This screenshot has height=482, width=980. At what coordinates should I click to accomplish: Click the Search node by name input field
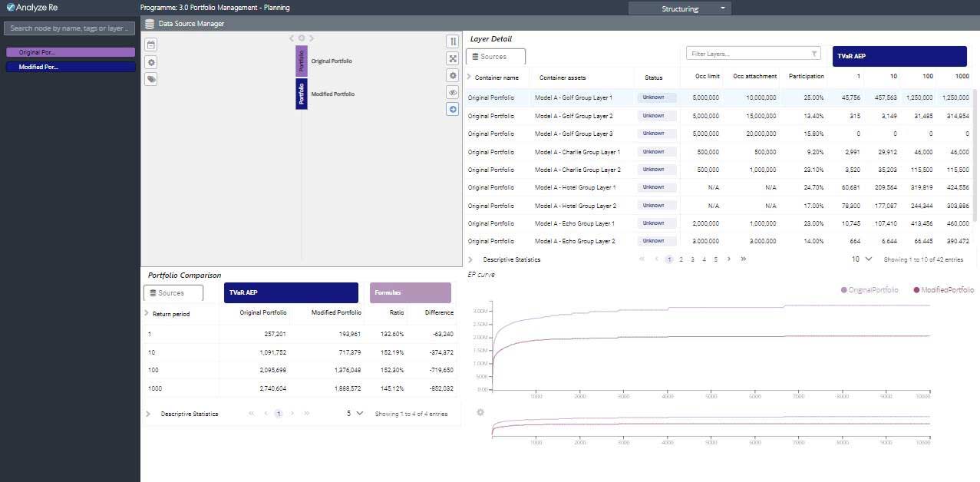pos(71,28)
